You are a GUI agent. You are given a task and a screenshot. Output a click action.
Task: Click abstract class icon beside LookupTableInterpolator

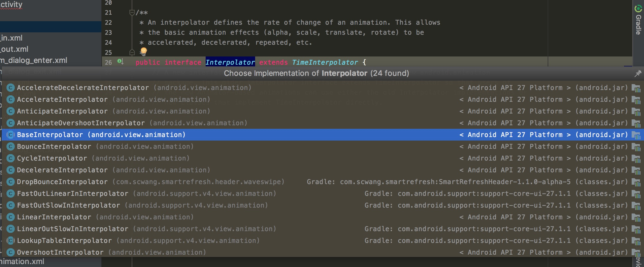click(11, 241)
